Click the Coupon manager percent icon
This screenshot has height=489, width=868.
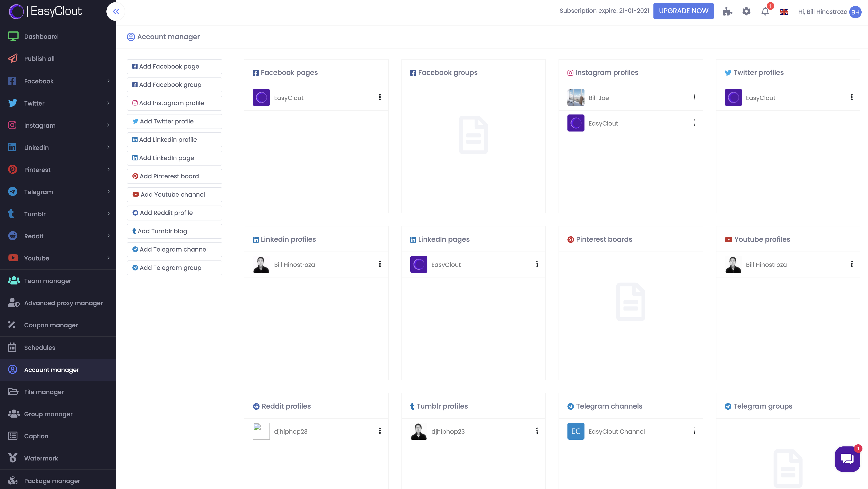(12, 325)
